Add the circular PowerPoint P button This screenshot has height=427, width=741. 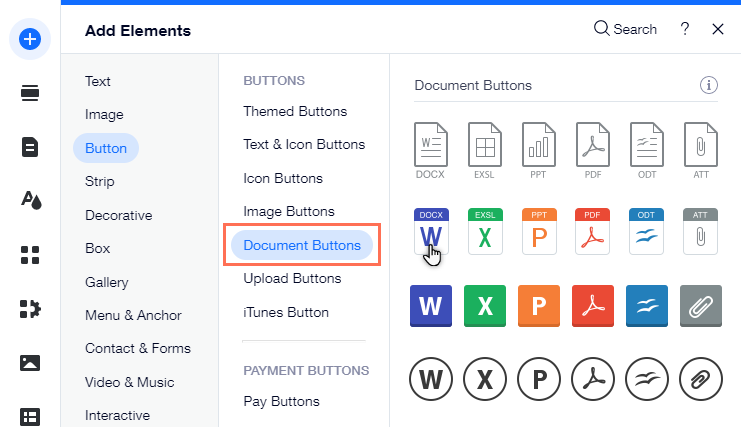pos(539,380)
